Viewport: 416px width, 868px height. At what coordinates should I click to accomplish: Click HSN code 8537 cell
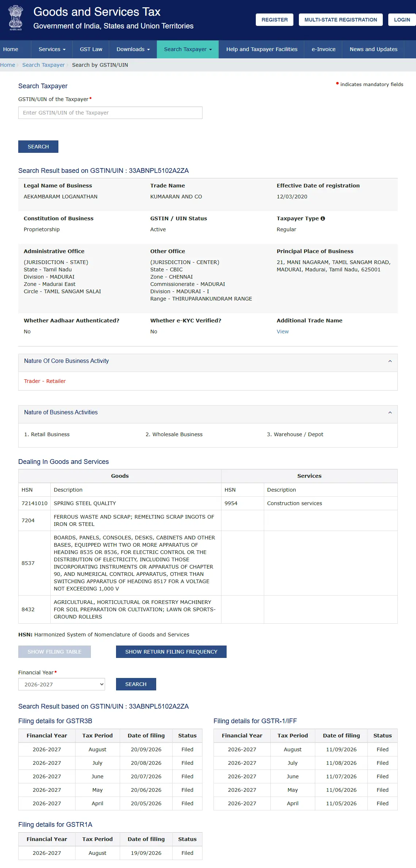click(x=34, y=563)
